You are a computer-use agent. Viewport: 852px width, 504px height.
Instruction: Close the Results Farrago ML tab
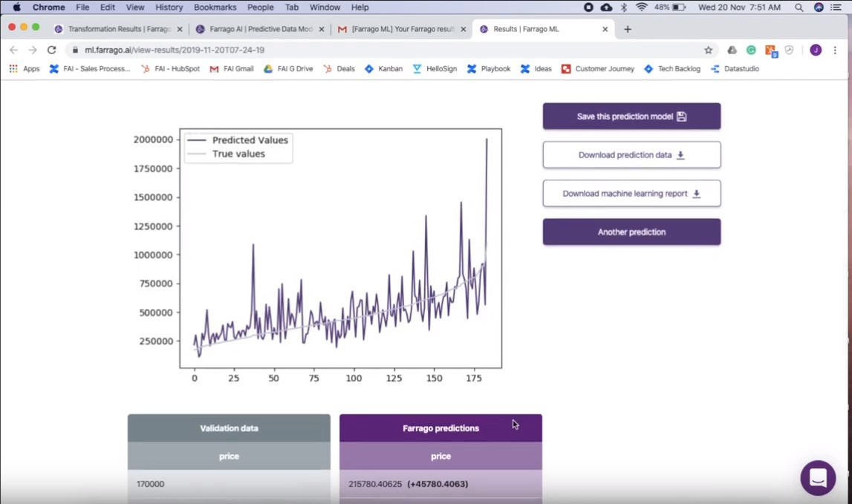(x=605, y=30)
